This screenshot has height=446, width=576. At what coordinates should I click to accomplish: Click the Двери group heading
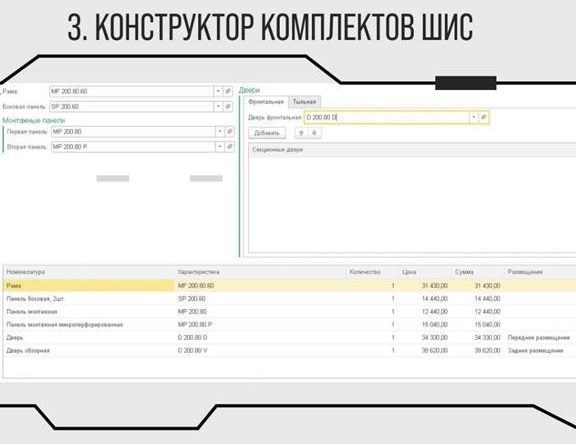pyautogui.click(x=249, y=90)
